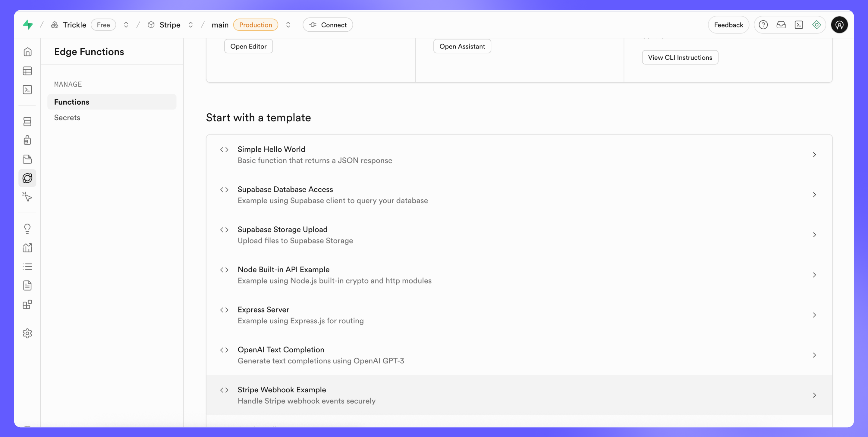This screenshot has height=437, width=868.
Task: Click the Connect button
Action: 328,25
